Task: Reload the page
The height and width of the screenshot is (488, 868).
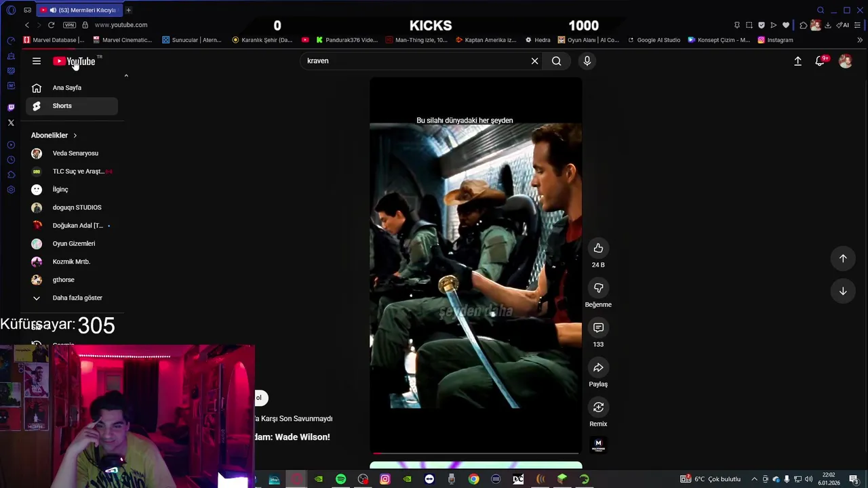Action: pos(51,25)
